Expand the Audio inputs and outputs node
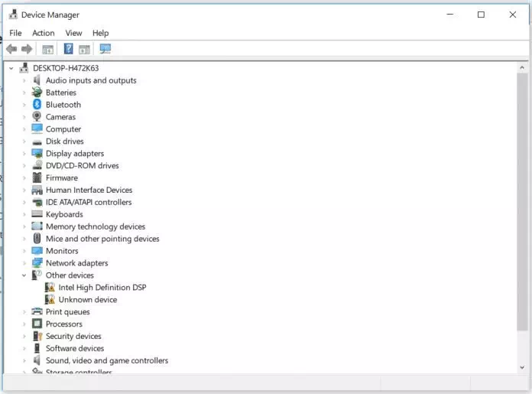Image resolution: width=532 pixels, height=394 pixels. pyautogui.click(x=24, y=80)
